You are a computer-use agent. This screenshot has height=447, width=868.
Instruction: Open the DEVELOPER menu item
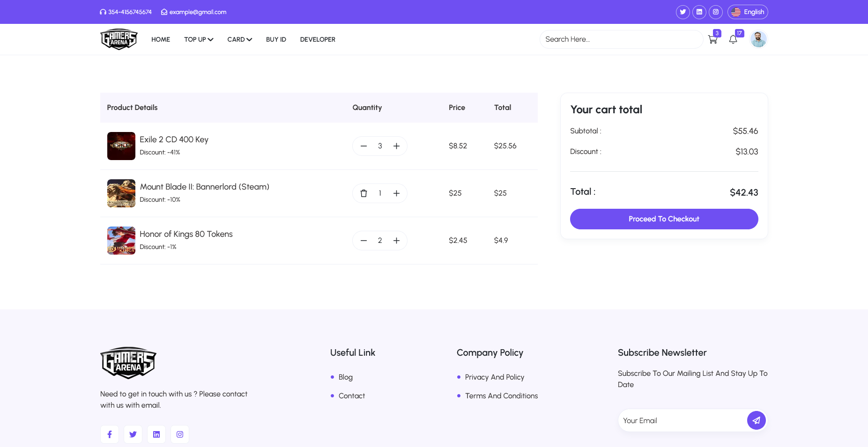[x=318, y=39]
